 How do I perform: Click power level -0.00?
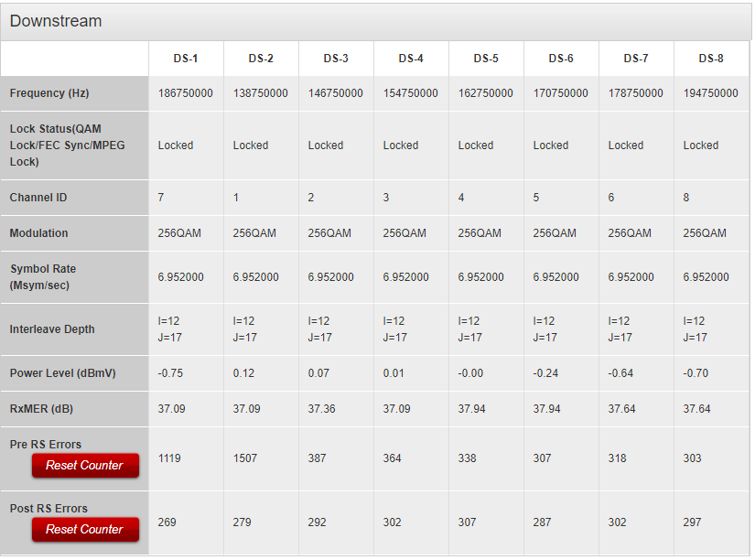[471, 373]
